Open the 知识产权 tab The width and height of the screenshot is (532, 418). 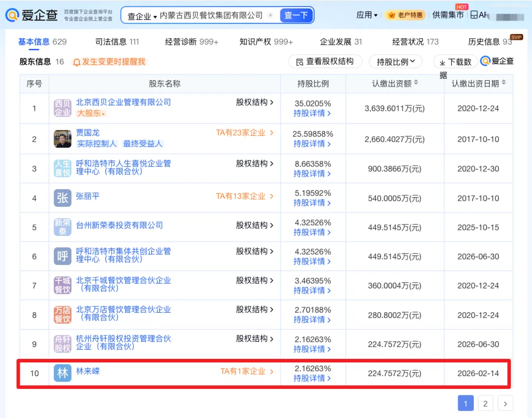tap(266, 42)
